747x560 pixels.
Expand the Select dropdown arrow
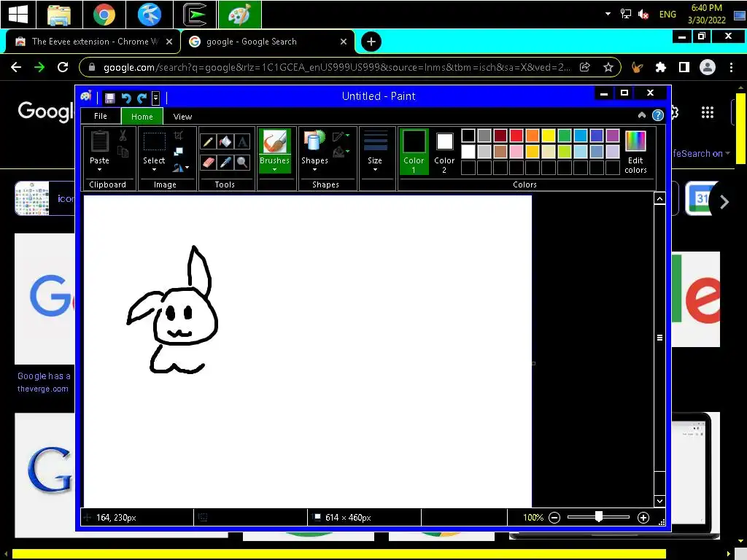(154, 169)
